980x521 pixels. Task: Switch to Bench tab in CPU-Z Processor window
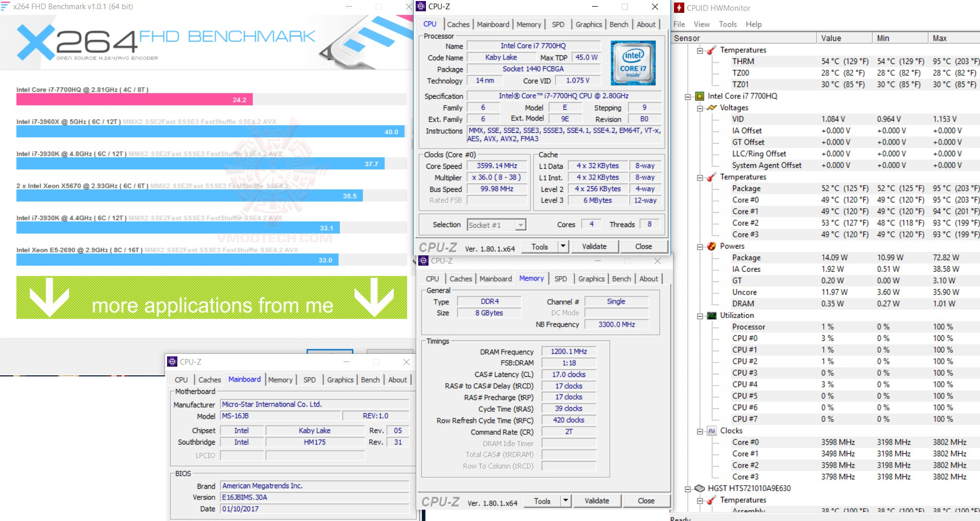click(x=619, y=25)
